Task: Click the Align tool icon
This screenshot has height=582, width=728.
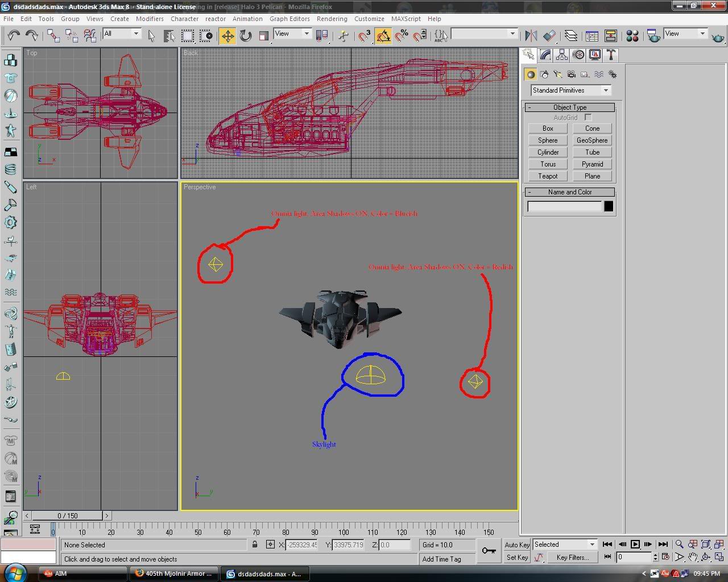Action: (549, 36)
